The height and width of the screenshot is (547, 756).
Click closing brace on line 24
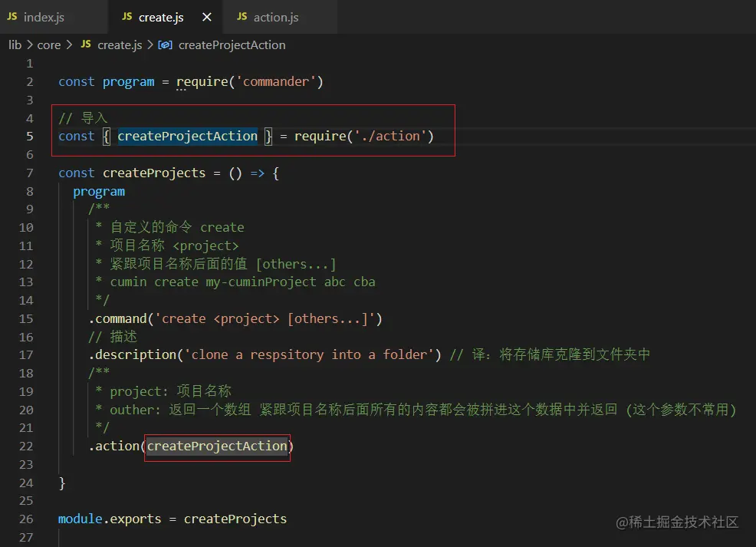click(61, 483)
